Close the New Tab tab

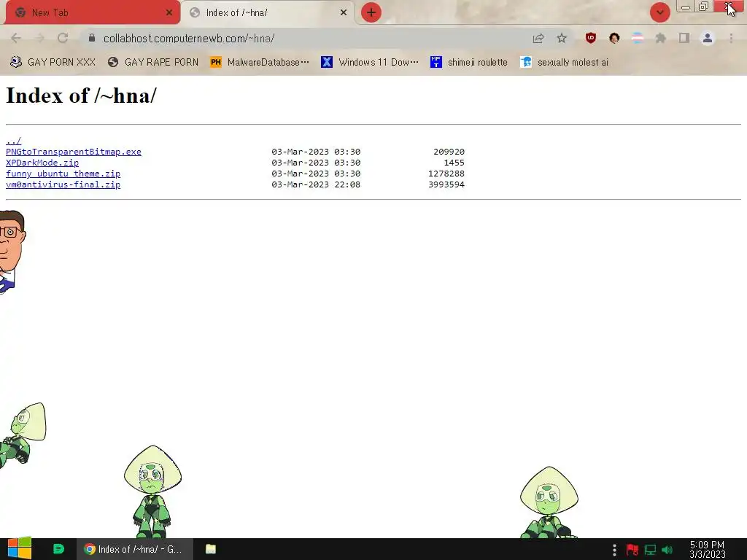pyautogui.click(x=169, y=13)
